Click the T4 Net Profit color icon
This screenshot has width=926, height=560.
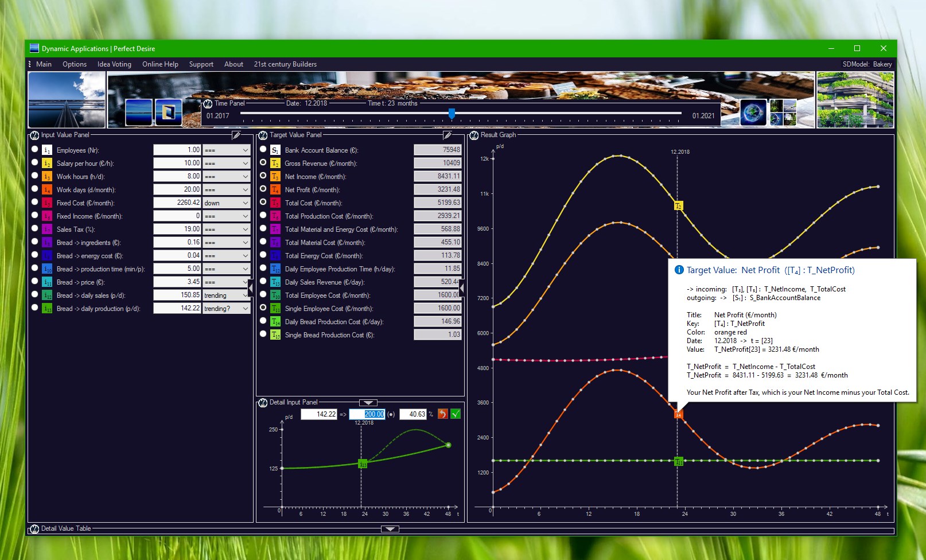pos(275,189)
